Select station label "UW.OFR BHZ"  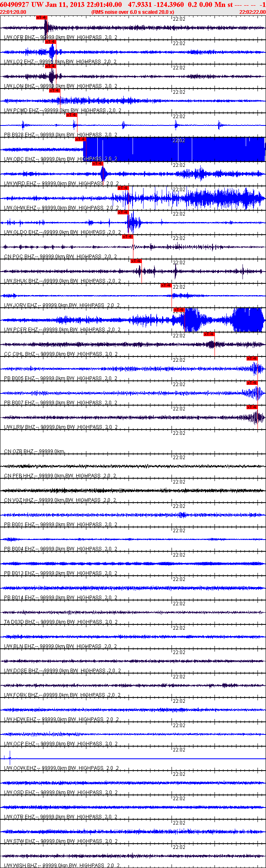tap(19, 37)
